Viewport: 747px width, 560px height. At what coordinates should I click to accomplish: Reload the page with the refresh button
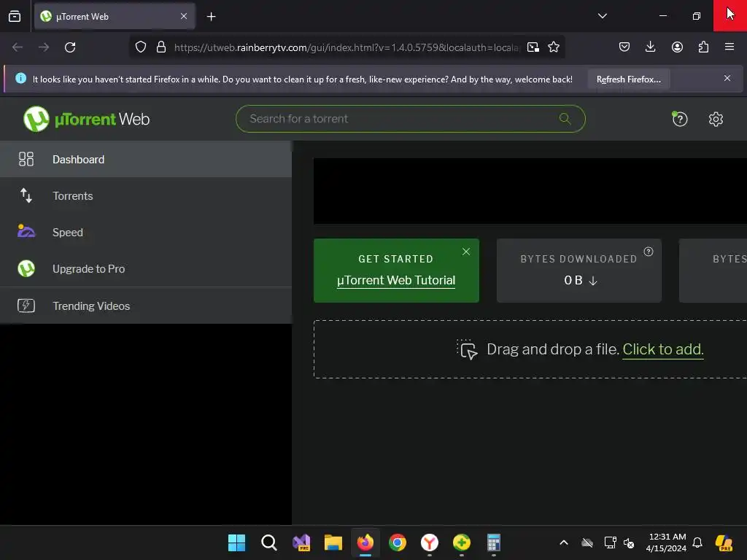pos(70,47)
